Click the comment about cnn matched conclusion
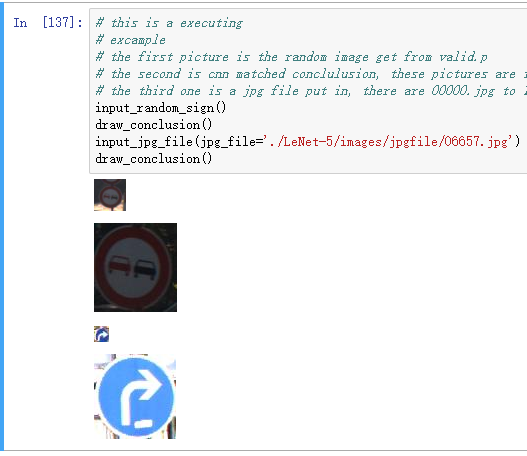The height and width of the screenshot is (456, 527). point(311,74)
